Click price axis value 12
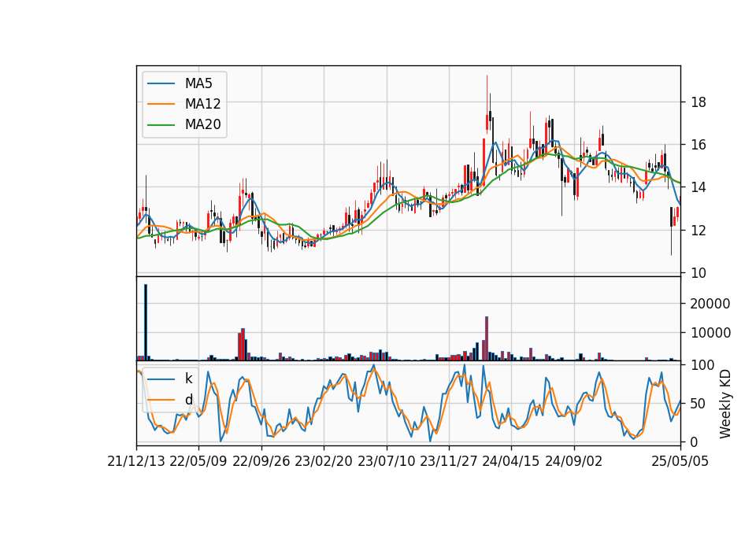The height and width of the screenshot is (543, 756). tap(699, 231)
